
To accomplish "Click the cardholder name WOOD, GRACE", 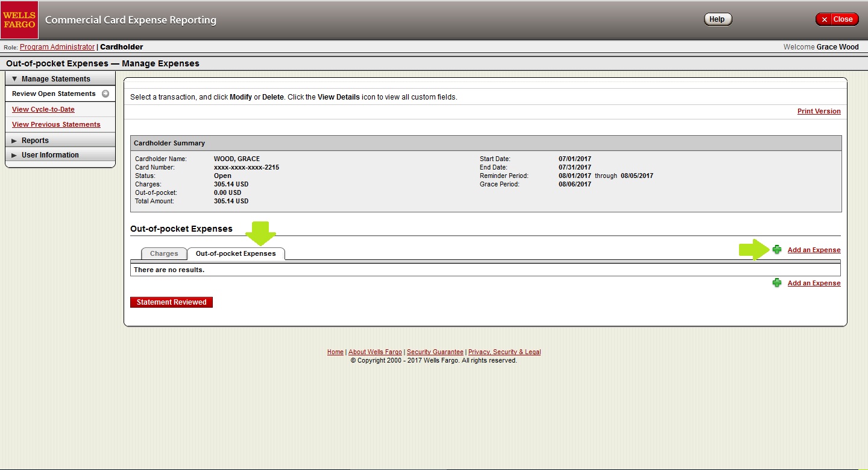I will point(237,159).
